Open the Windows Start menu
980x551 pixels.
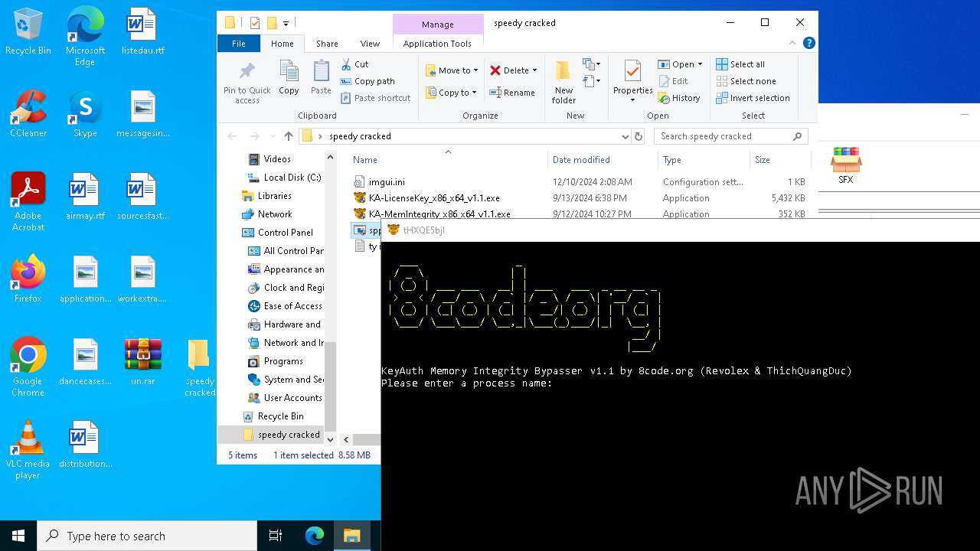coord(18,536)
